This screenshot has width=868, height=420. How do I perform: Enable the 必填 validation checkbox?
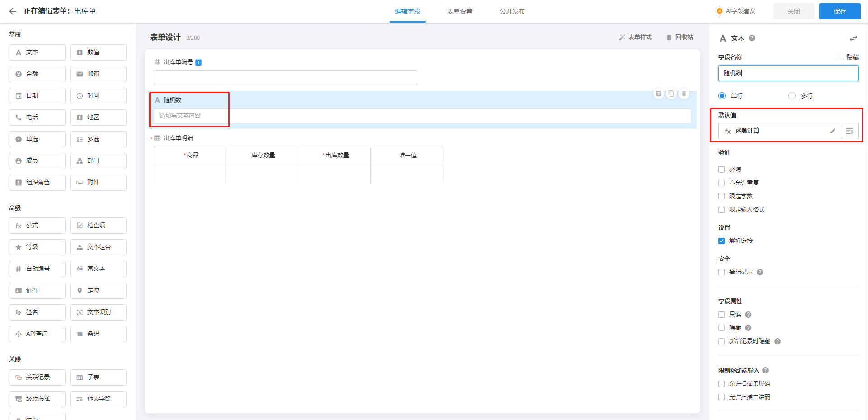[722, 170]
